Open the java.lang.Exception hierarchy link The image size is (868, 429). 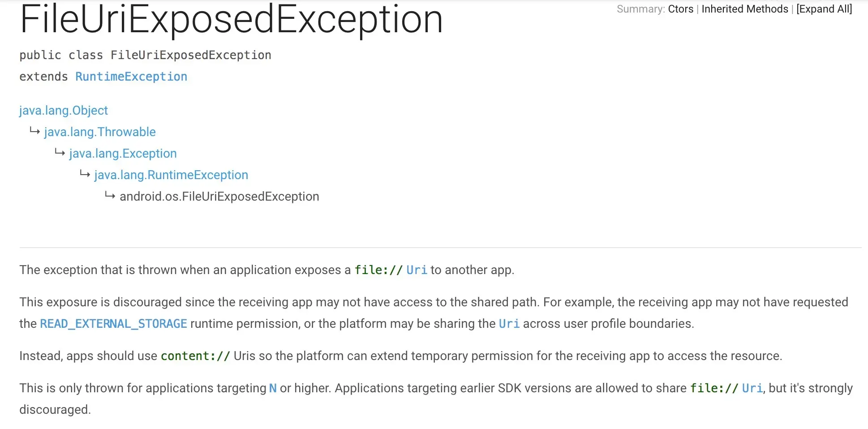click(x=123, y=154)
